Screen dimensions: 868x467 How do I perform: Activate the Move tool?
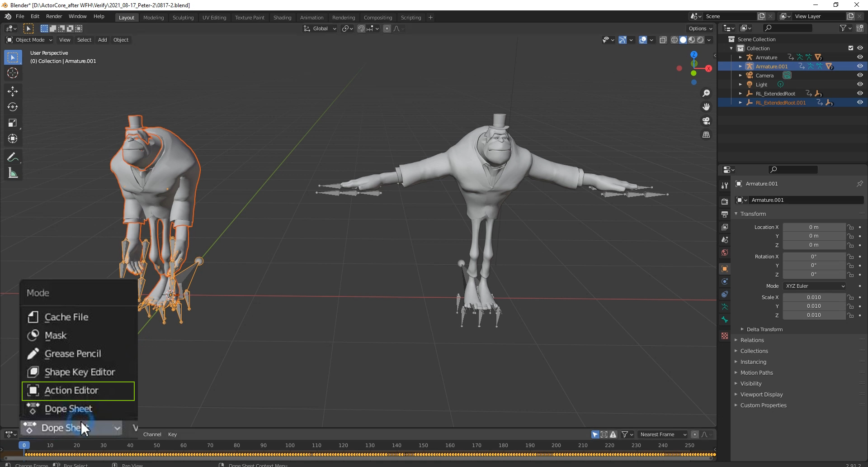tap(13, 91)
